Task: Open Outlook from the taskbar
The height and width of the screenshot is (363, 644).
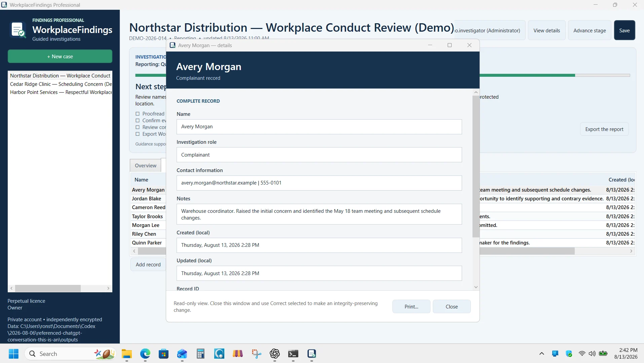Action: pos(182,354)
